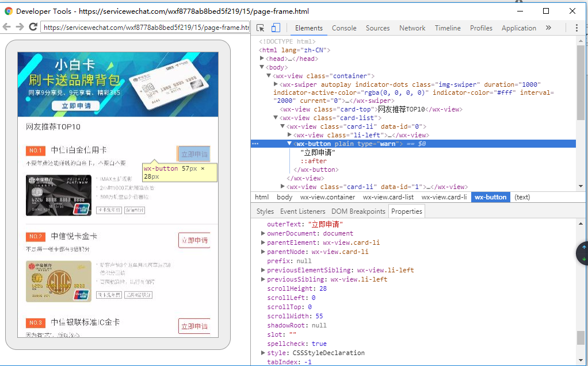Viewport: 588px width, 366px height.
Task: Click the address bar URL field
Action: point(145,28)
